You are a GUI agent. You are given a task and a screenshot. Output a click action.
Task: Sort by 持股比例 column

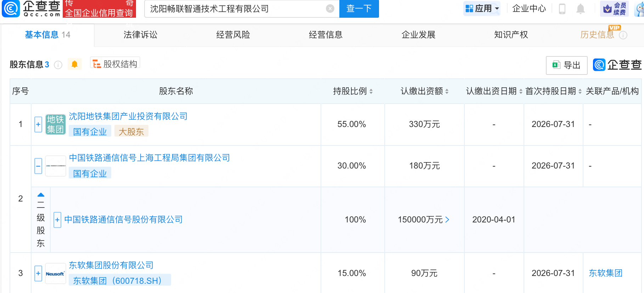pyautogui.click(x=371, y=92)
